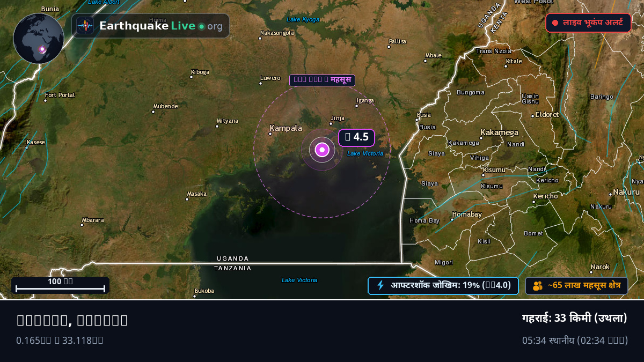Click the Mityana town label
This screenshot has width=644, height=362.
[x=227, y=121]
